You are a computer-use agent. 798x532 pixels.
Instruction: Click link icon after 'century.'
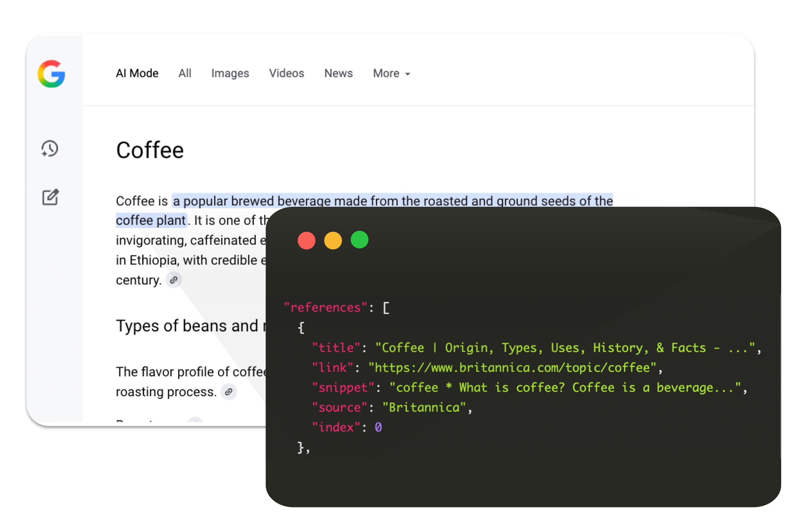(174, 280)
